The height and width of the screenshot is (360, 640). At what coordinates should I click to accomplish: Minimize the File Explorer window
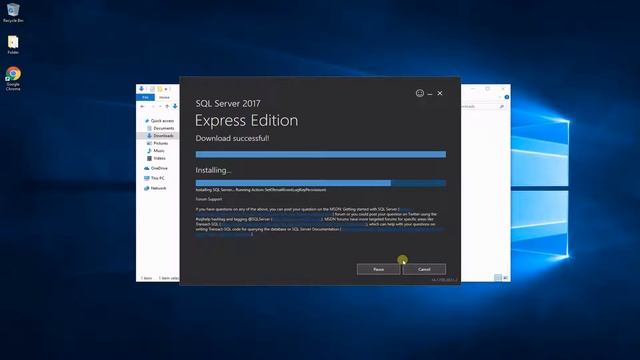pos(472,89)
